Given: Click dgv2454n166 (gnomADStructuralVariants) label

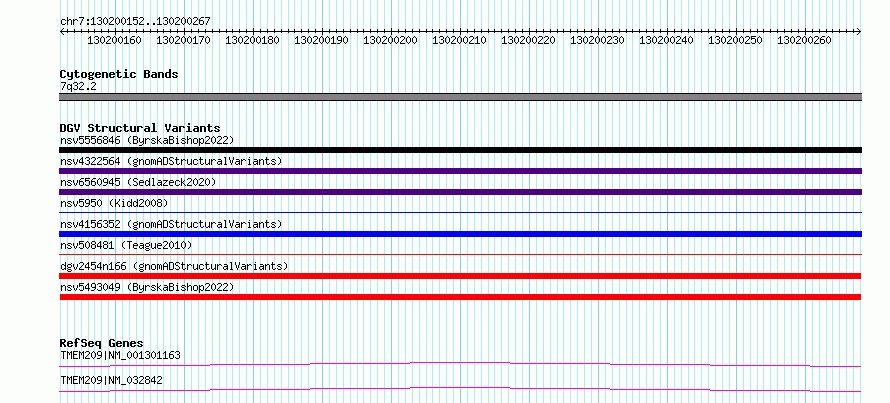Looking at the screenshot, I should pos(174,266).
